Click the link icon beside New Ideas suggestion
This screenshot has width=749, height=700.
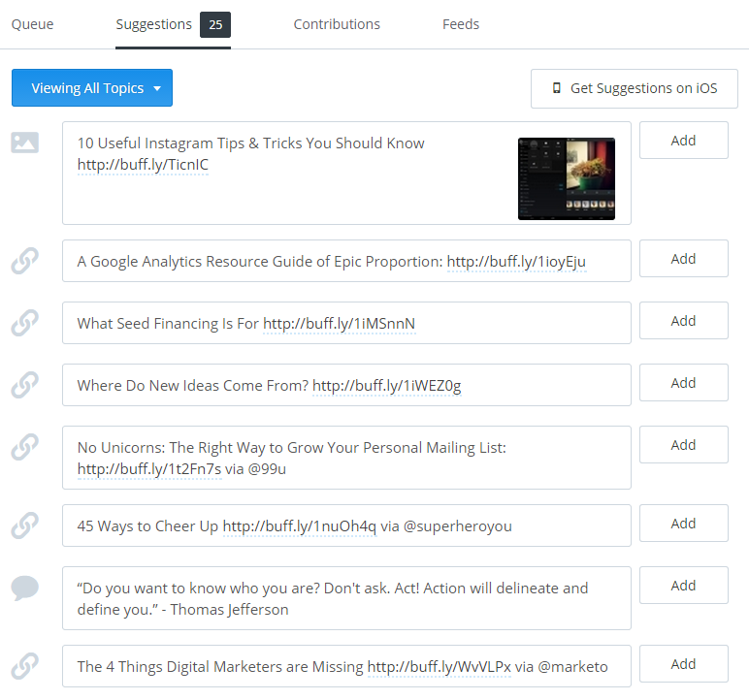(x=25, y=385)
